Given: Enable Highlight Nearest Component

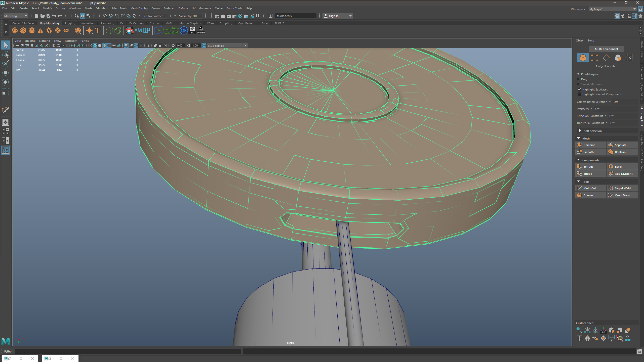Looking at the screenshot, I should 580,94.
